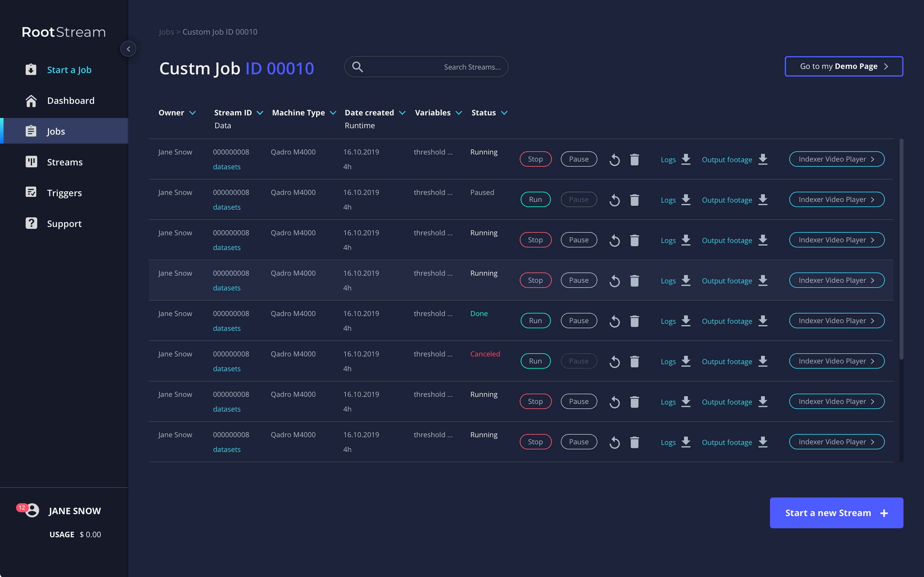
Task: Click the restart icon in the first row
Action: point(614,160)
